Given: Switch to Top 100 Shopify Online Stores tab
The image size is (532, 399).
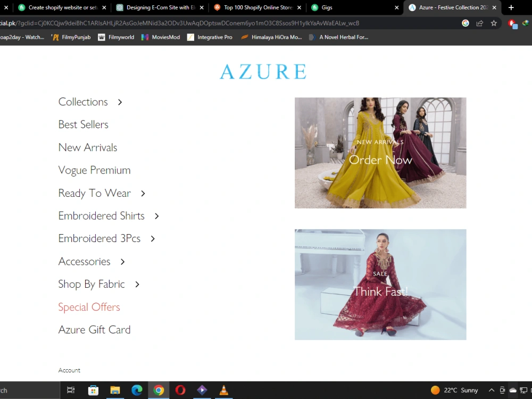Looking at the screenshot, I should 258,7.
